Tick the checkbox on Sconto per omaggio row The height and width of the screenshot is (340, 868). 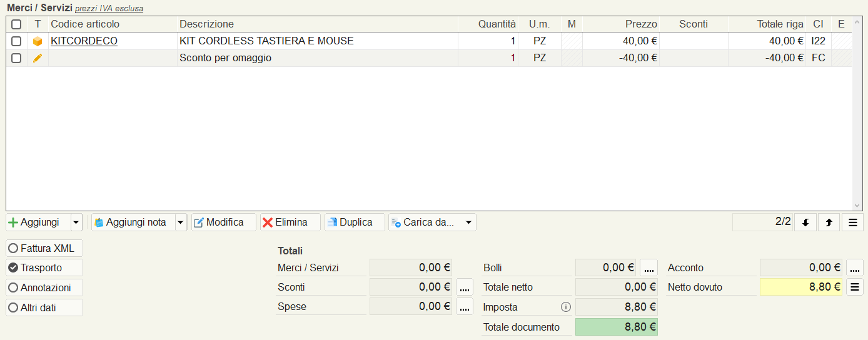(17, 58)
